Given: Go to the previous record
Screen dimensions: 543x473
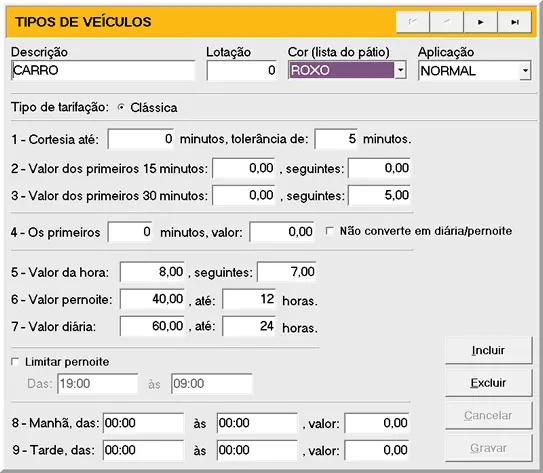Looking at the screenshot, I should [446, 22].
